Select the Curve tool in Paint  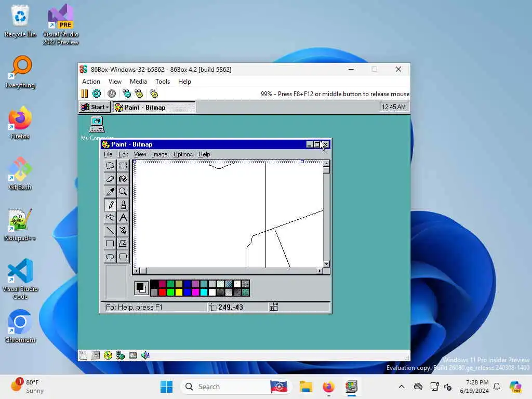point(123,230)
